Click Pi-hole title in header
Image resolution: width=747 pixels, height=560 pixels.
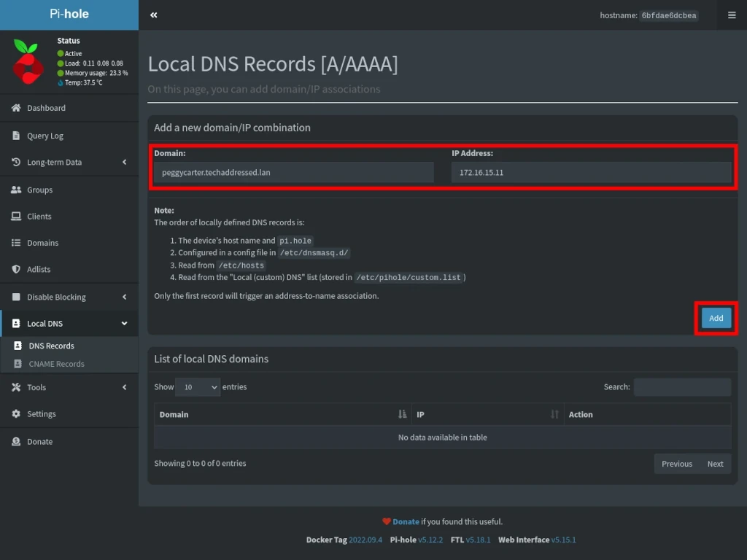click(x=69, y=15)
